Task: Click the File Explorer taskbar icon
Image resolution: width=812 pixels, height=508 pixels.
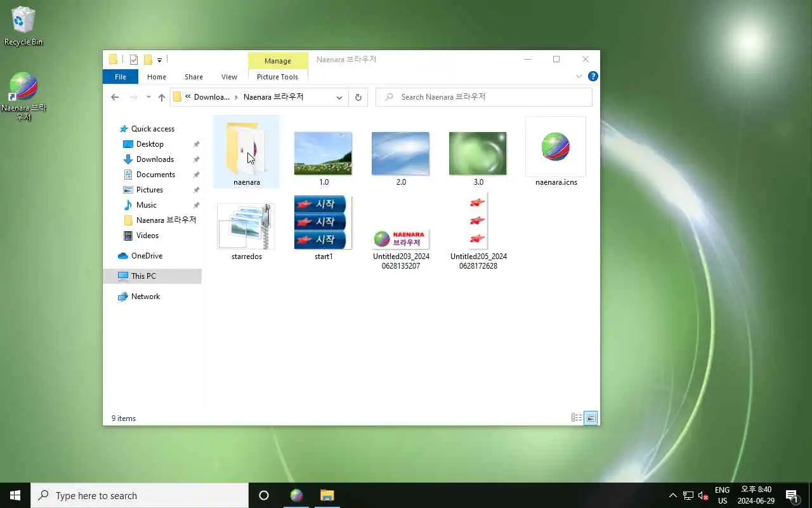Action: [327, 495]
